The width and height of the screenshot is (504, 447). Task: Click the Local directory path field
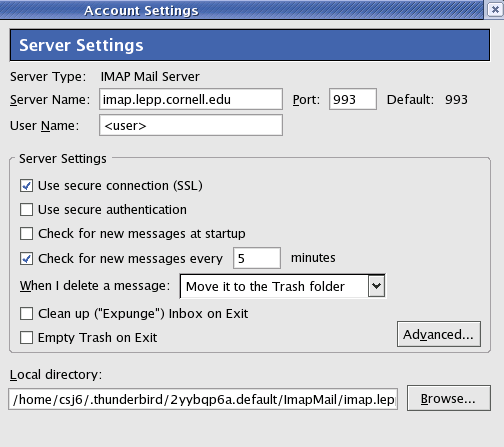tap(203, 399)
